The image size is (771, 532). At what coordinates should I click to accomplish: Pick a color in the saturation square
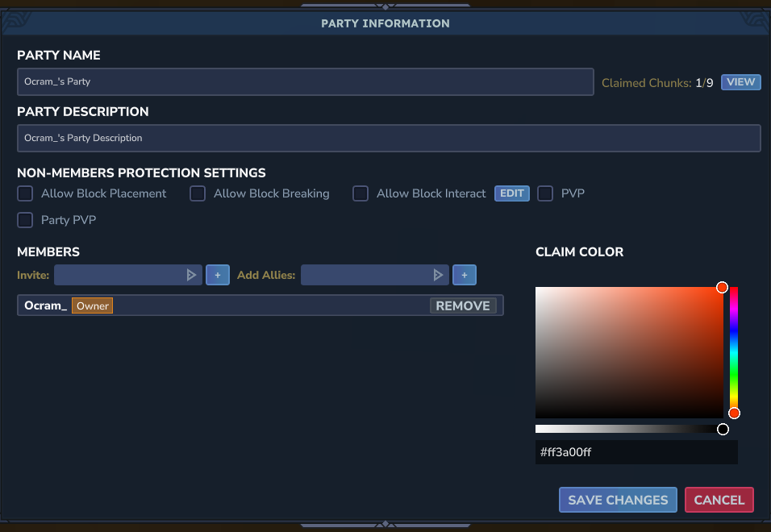[x=629, y=351]
